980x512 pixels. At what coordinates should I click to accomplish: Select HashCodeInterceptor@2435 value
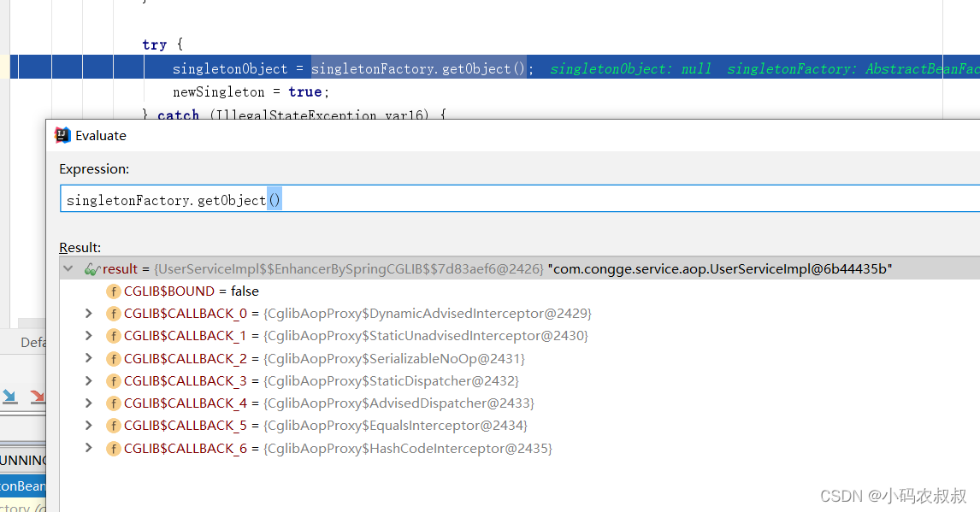click(x=408, y=448)
